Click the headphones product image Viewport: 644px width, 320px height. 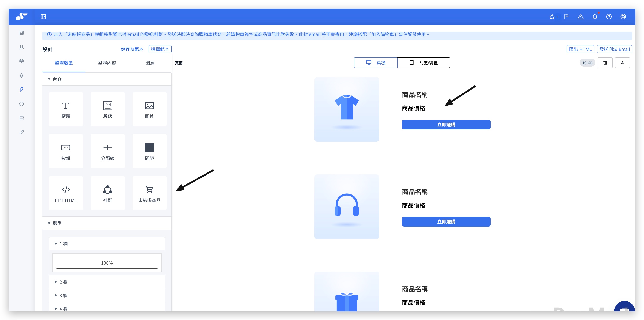(347, 207)
